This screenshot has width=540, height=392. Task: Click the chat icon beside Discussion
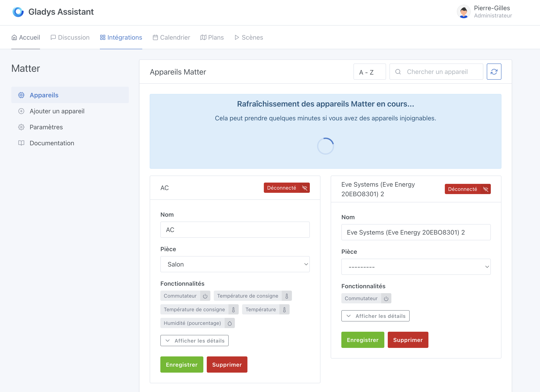click(53, 37)
